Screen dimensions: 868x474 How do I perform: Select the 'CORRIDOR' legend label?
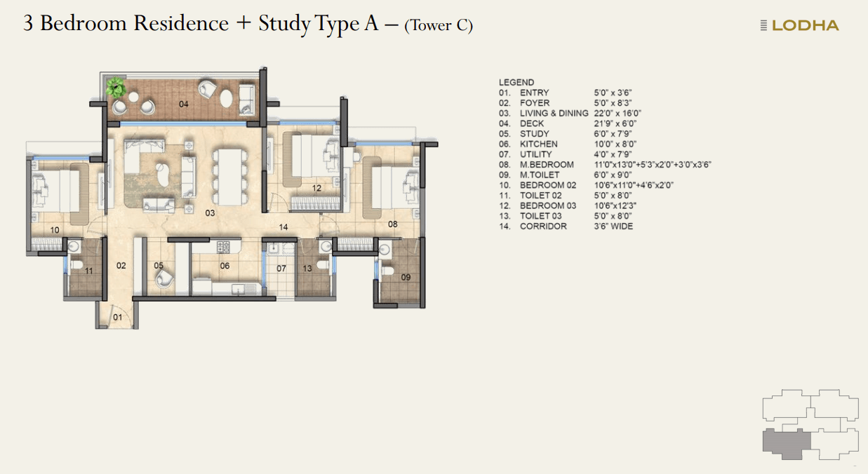pos(543,226)
